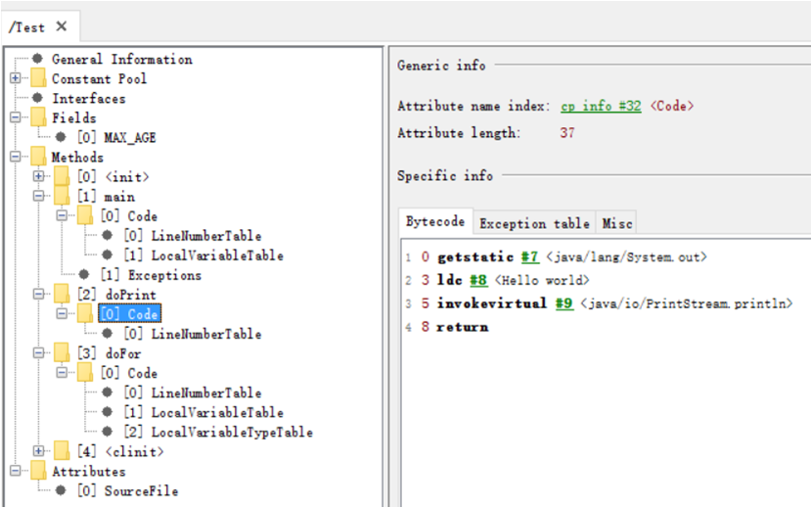
Task: Open the Misc tab
Action: pos(615,223)
